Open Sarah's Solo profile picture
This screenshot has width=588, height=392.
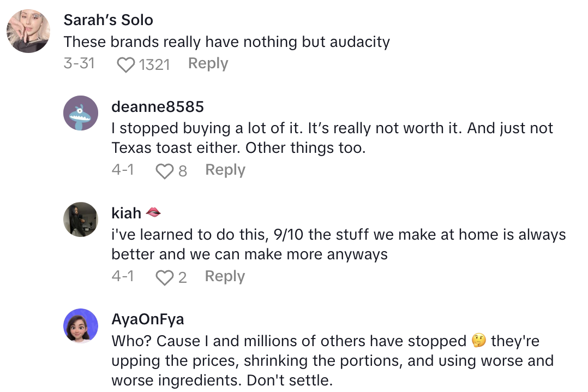click(28, 31)
